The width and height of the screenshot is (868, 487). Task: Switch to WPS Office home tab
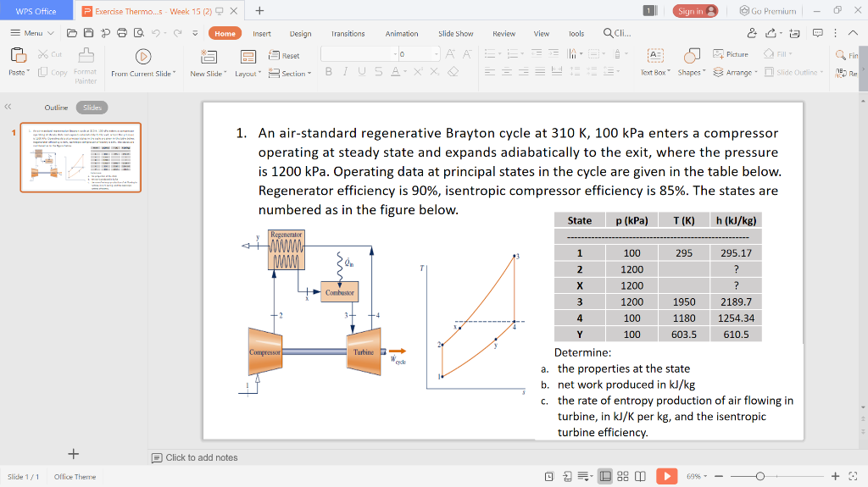36,11
